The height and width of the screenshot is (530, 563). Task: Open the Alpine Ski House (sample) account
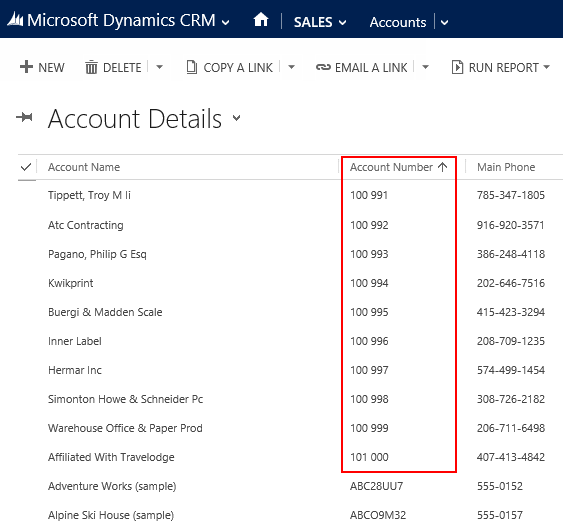(x=111, y=515)
